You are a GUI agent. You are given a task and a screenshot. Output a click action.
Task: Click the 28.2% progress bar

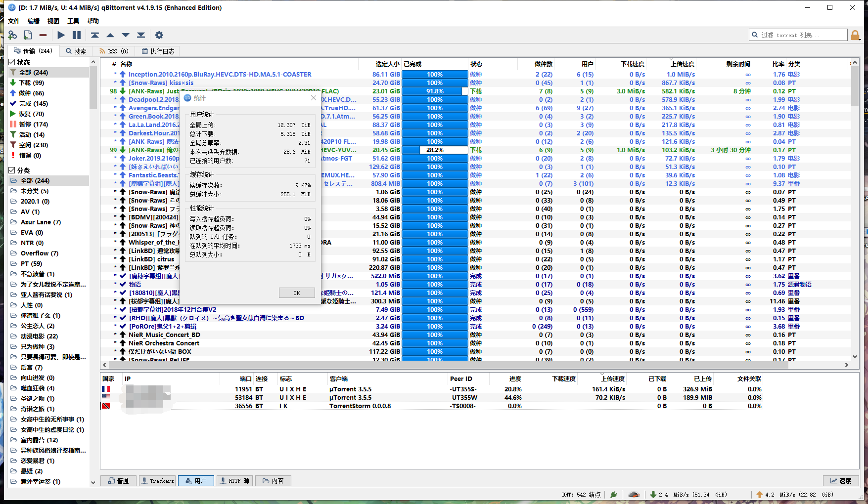tap(435, 150)
